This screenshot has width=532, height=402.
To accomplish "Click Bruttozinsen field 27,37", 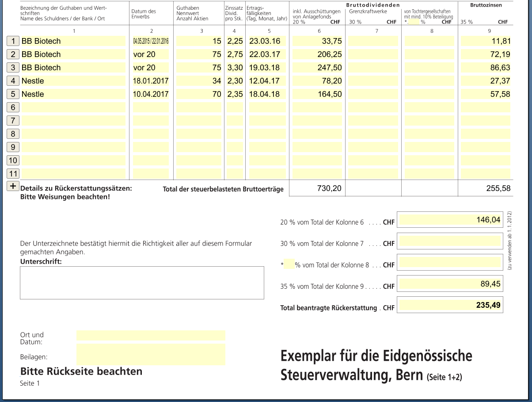I will coord(486,81).
